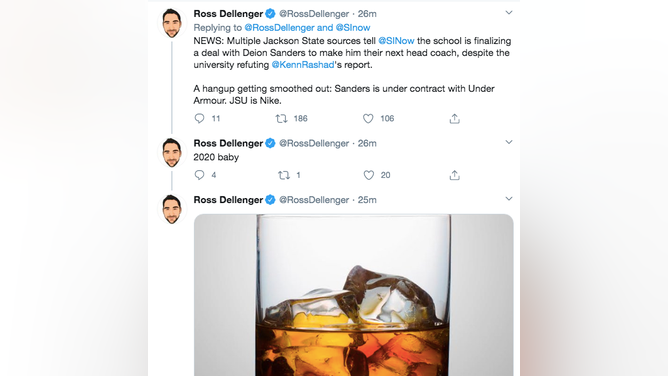Open the 26m timestamp on first tweet
The image size is (668, 376).
pyautogui.click(x=367, y=14)
